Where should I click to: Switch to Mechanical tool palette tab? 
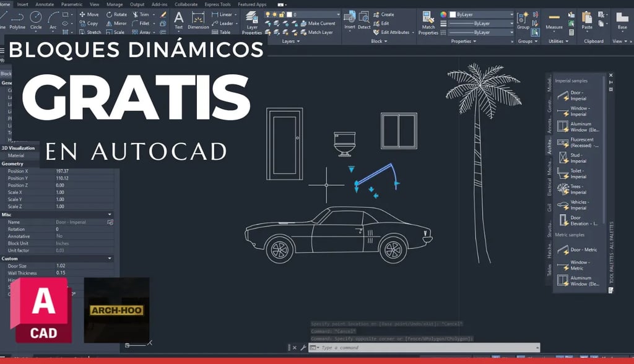(549, 167)
